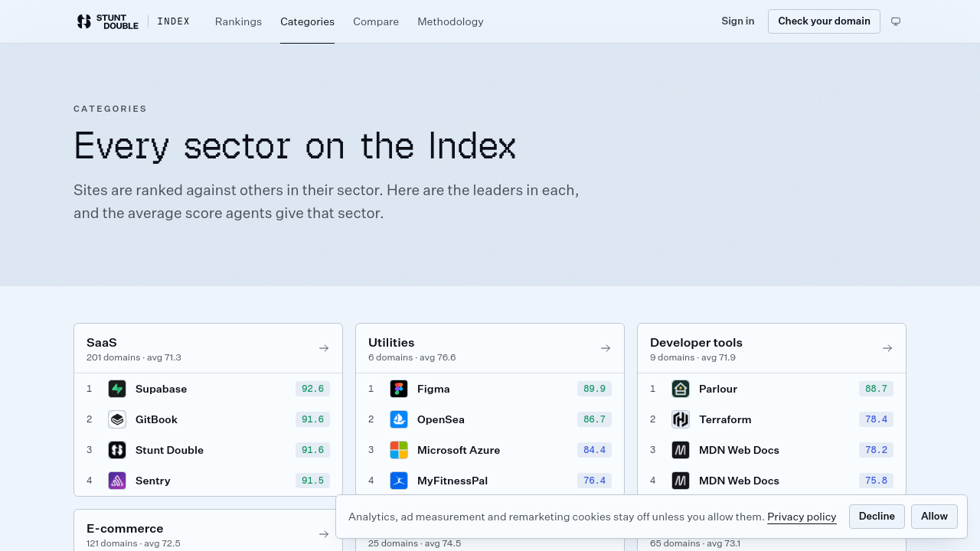Open Utilities category via its arrow
980x551 pixels.
point(606,348)
